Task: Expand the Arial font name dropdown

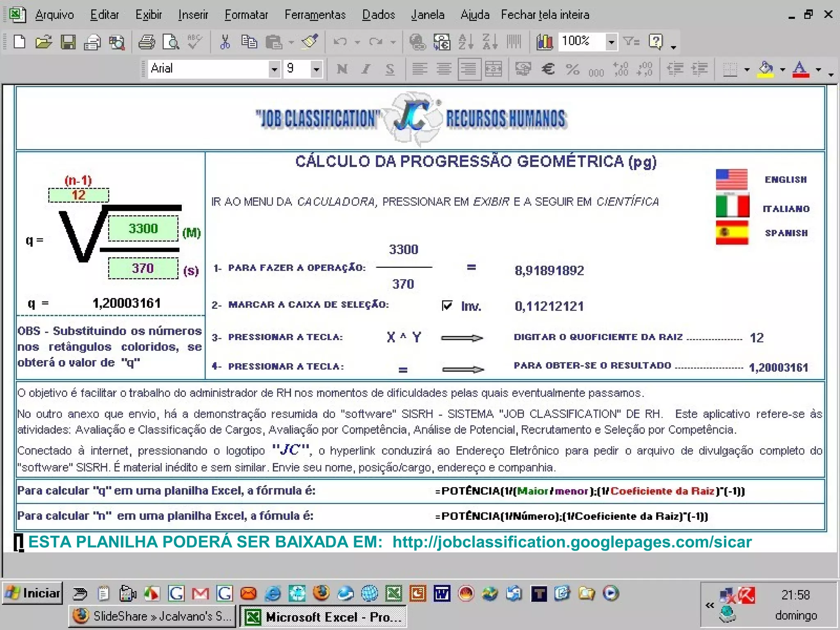Action: [274, 69]
